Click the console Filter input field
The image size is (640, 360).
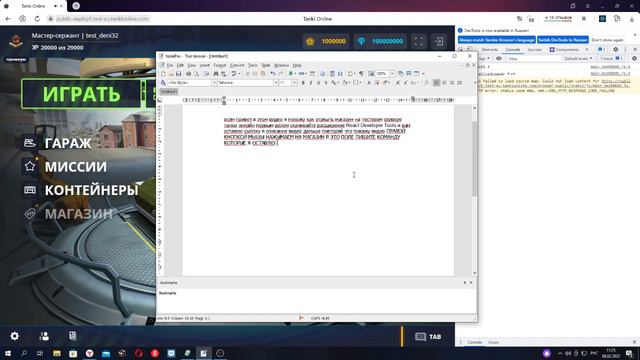[533, 59]
